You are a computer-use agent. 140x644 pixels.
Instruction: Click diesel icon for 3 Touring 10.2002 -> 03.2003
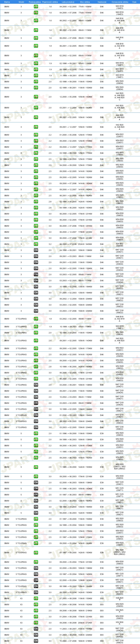tap(36, 397)
